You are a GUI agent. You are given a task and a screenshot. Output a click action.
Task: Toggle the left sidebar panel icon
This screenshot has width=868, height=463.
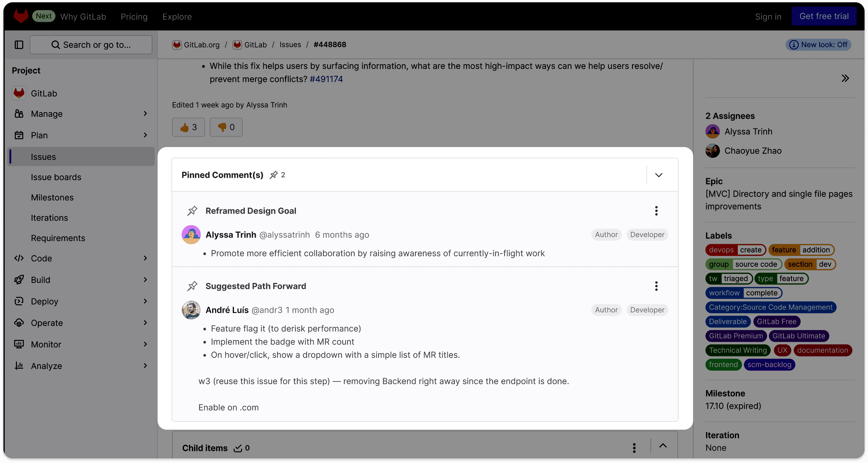coord(19,45)
